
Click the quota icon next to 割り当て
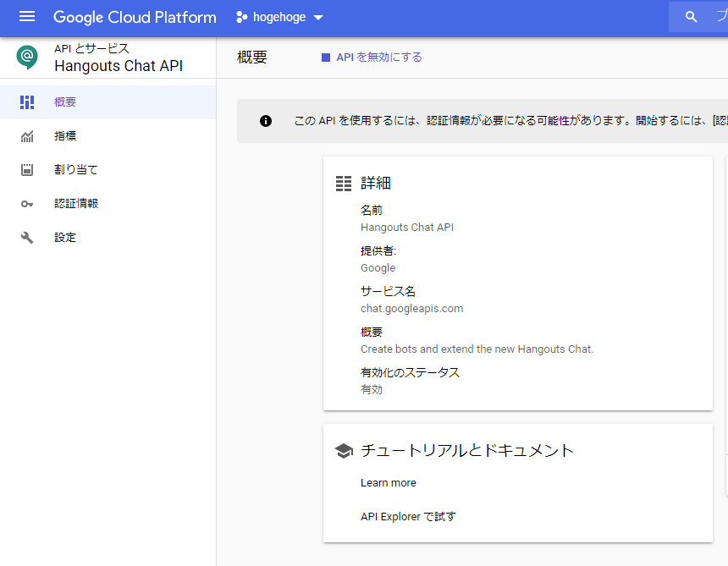click(27, 170)
